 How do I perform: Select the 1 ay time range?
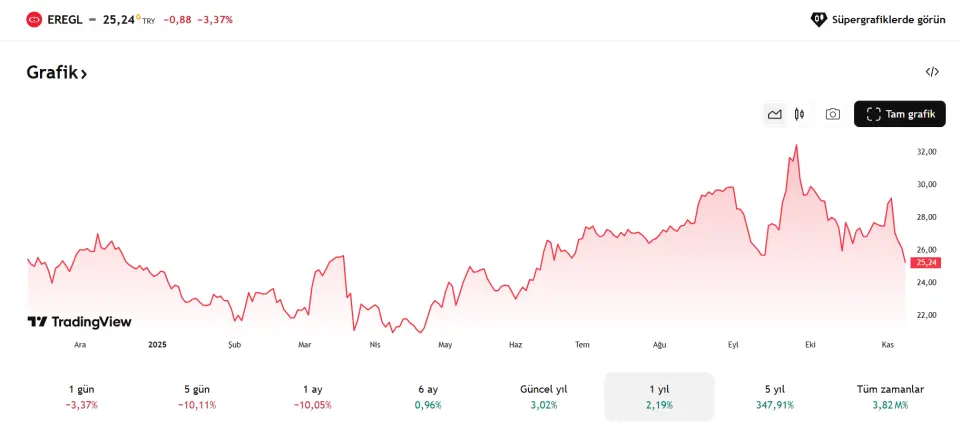click(313, 397)
